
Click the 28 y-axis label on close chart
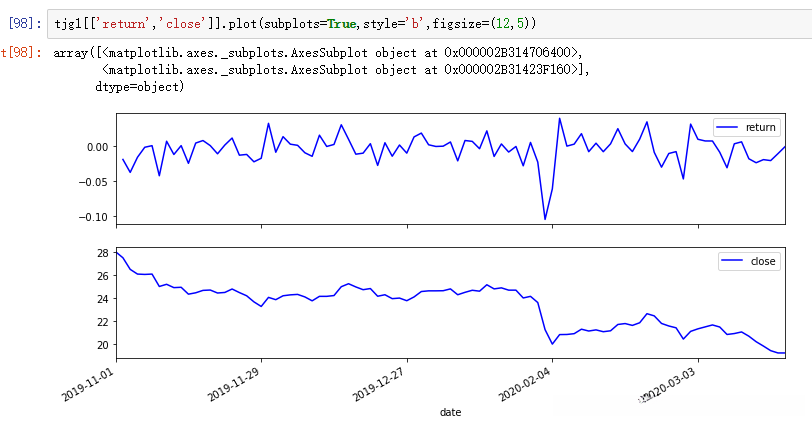103,253
